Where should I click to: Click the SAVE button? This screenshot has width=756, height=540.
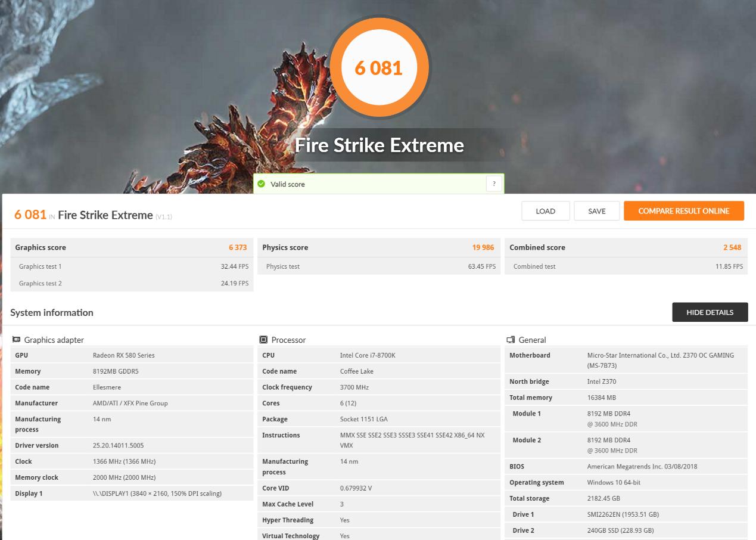[597, 211]
